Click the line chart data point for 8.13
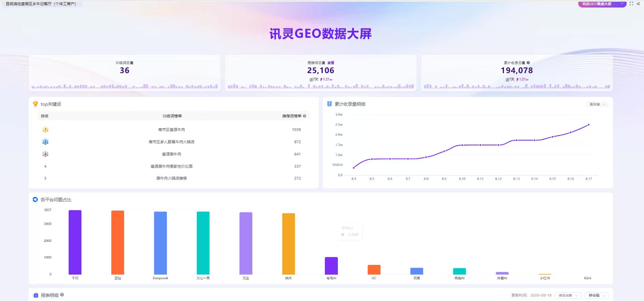Viewport: 644px width, 301px height. coord(516,140)
